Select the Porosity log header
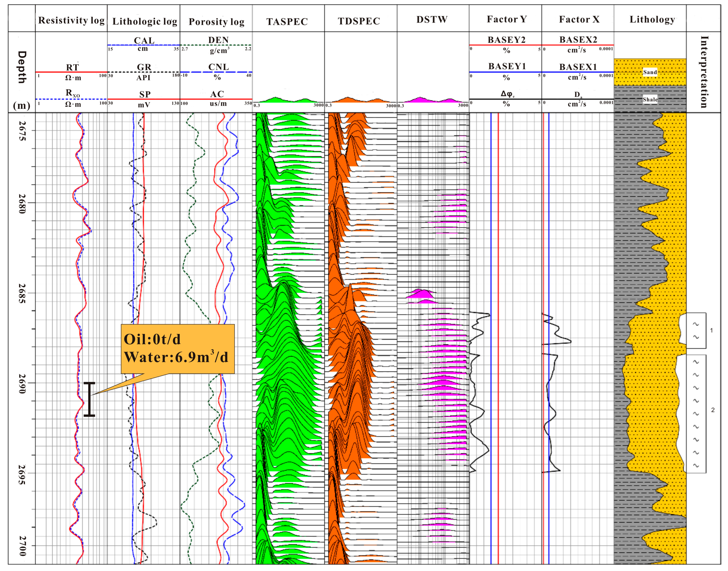Image resolution: width=728 pixels, height=571 pixels. [x=217, y=22]
